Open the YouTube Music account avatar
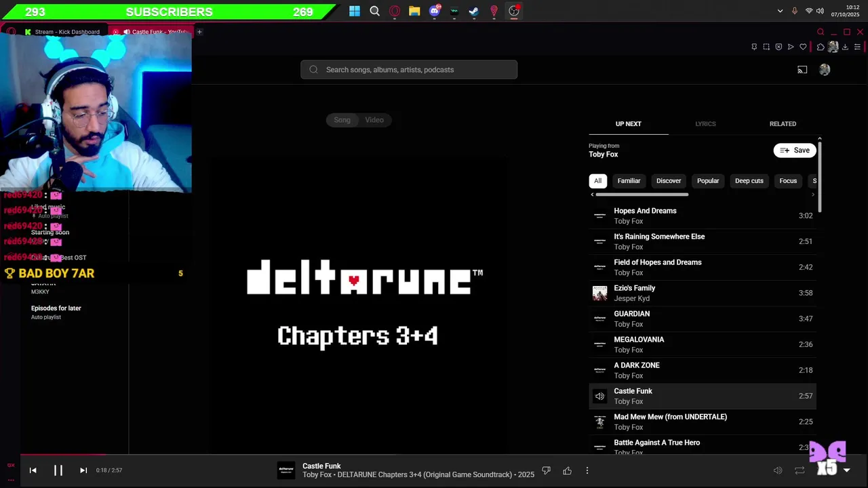This screenshot has height=488, width=868. coord(825,70)
